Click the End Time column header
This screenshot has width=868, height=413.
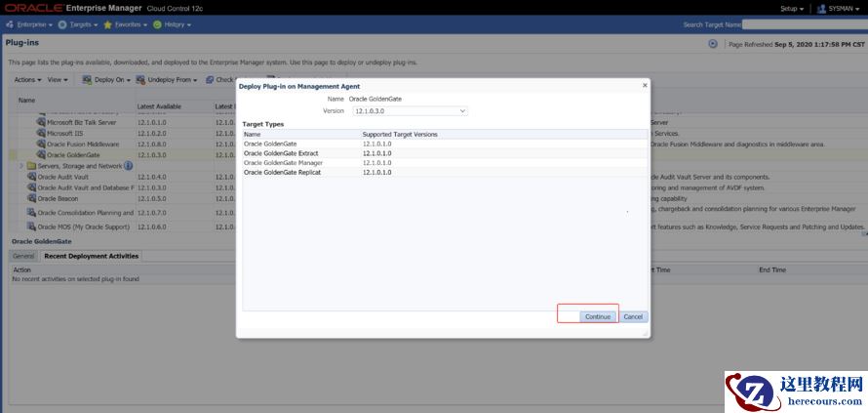point(772,270)
